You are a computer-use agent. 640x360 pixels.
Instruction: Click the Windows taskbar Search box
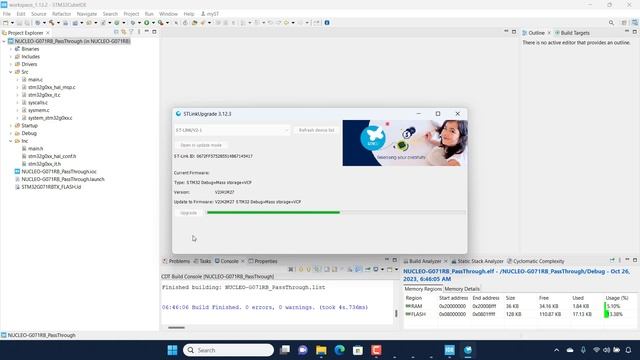(x=228, y=350)
